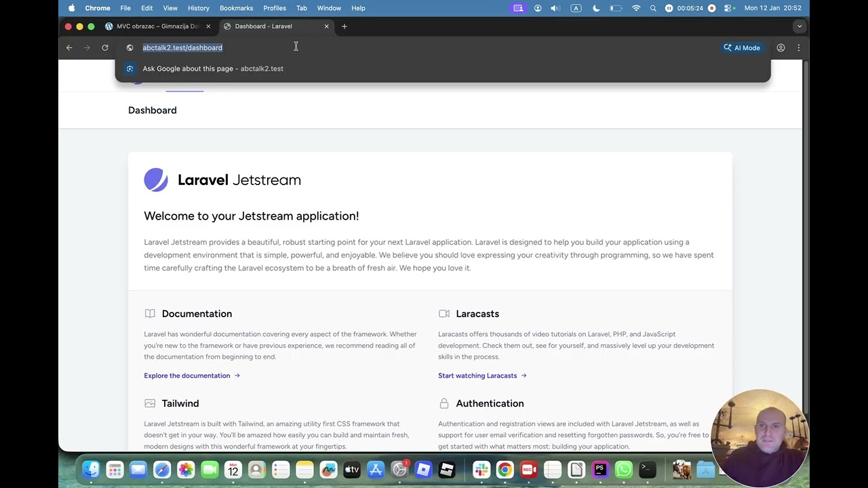Pause the screen recording
The width and height of the screenshot is (868, 488).
coord(669,8)
